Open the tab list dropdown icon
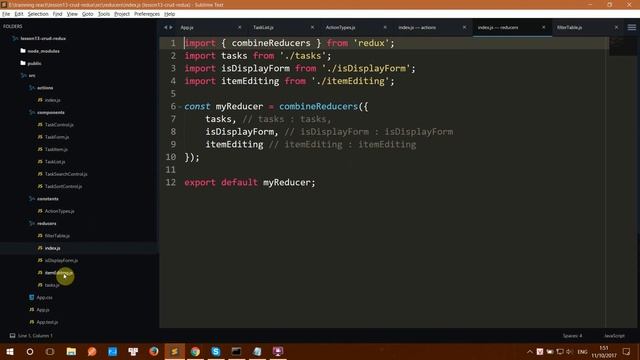Viewport: 640px width, 360px height. click(x=631, y=27)
